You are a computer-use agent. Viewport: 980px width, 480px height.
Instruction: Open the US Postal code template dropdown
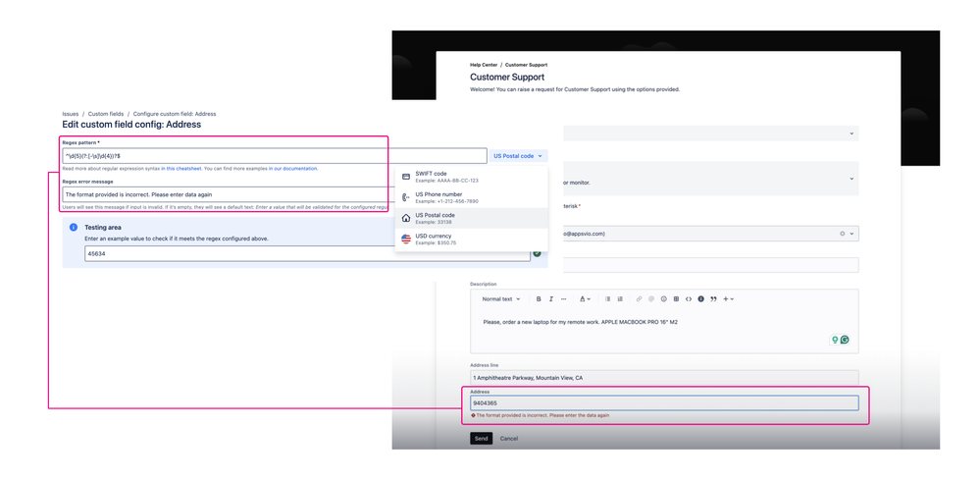(518, 156)
